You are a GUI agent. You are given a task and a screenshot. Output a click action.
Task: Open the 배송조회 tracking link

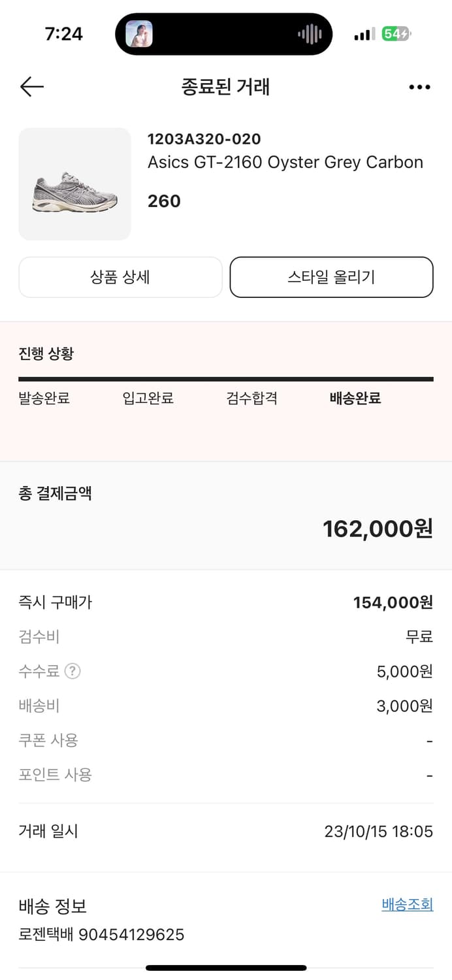tap(407, 904)
